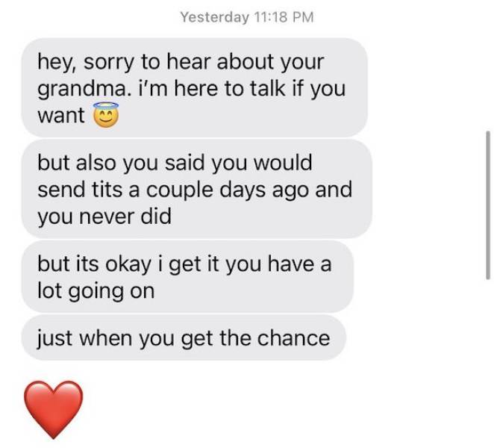Select the 'but its okay i get it' bubble
Image resolution: width=494 pixels, height=448 pixels.
tap(187, 276)
